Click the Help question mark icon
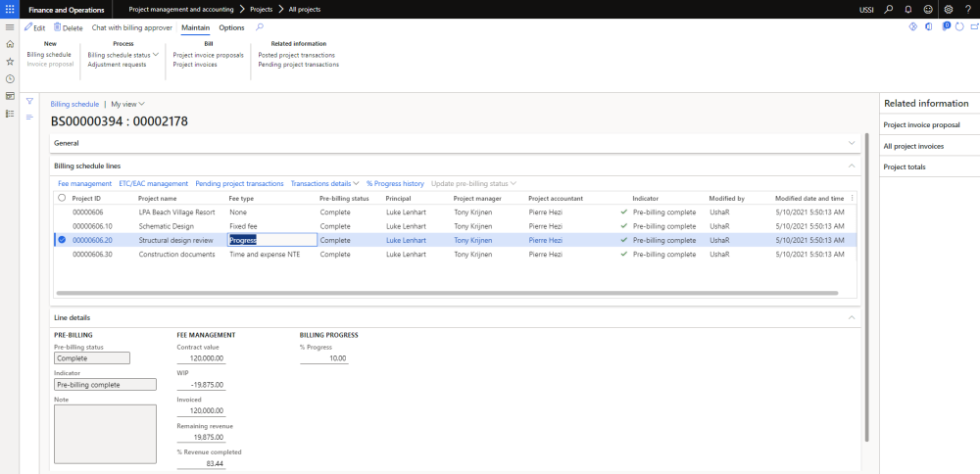 (x=967, y=9)
